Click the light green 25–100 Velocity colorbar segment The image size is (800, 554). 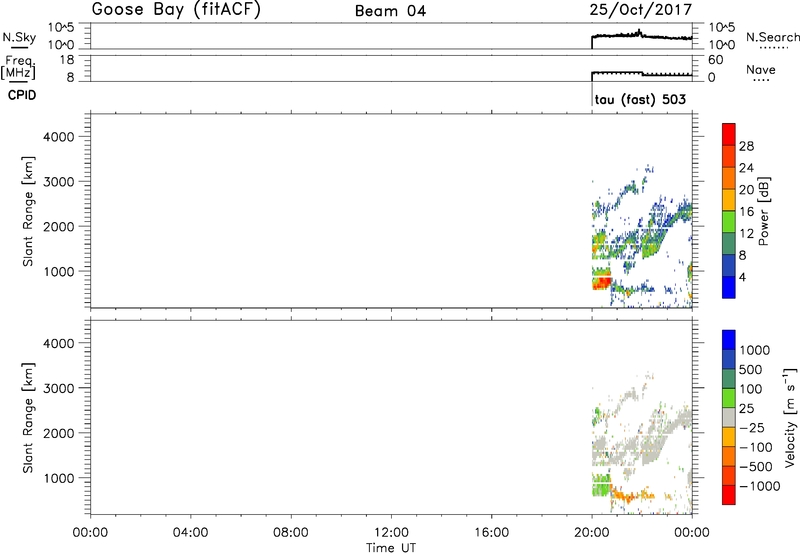pos(729,398)
